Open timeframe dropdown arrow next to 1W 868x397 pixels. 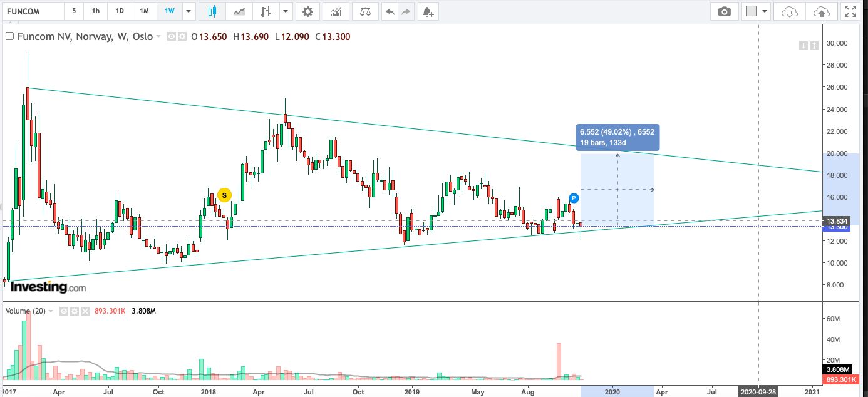tap(188, 11)
